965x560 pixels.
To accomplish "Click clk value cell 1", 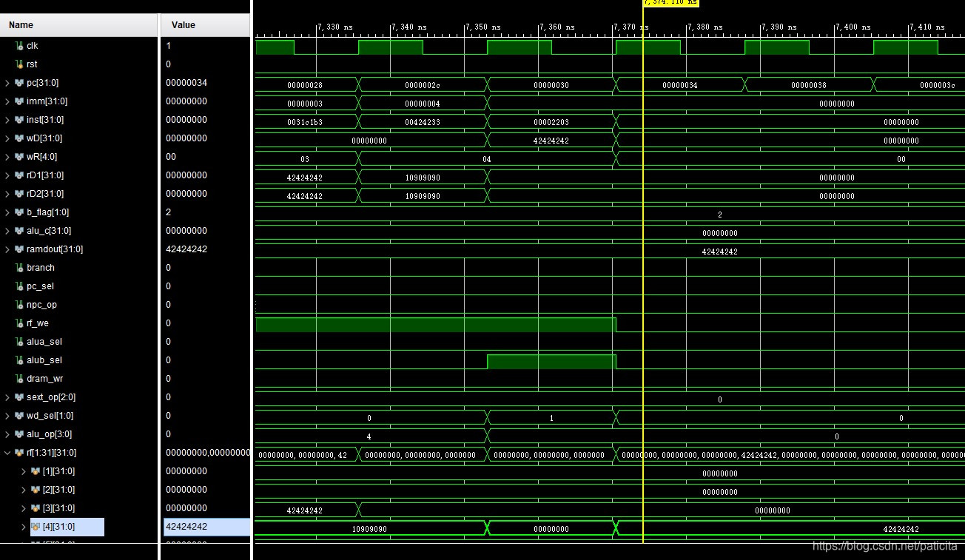I will [169, 46].
